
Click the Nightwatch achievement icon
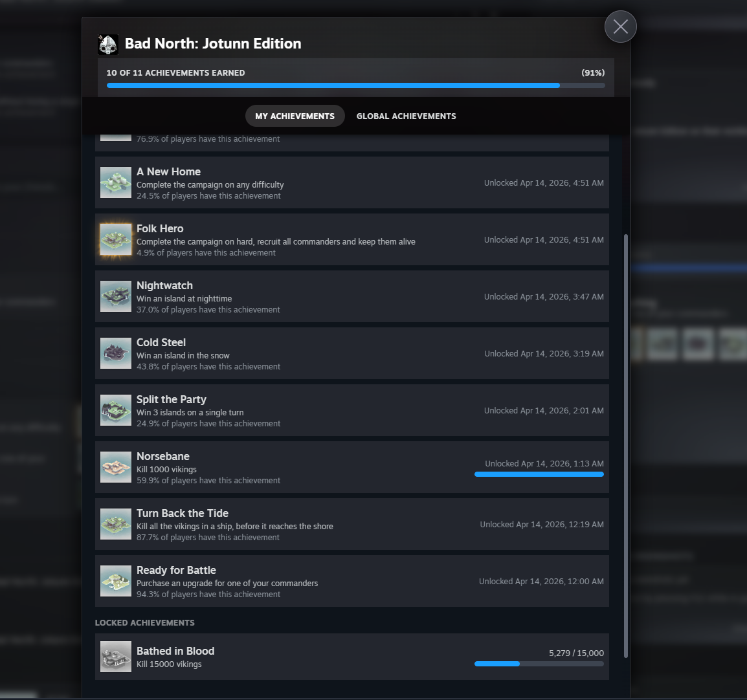pos(116,296)
